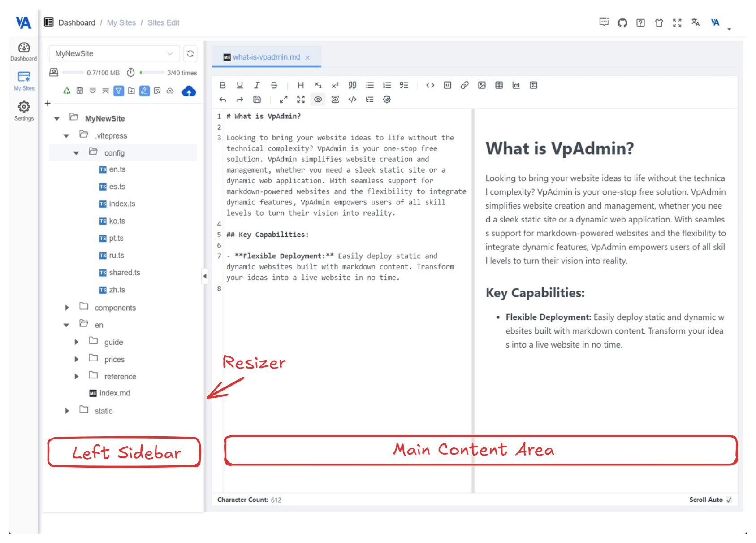Viewport: 756px width, 543px height.
Task: Open the index.ts file in the tree
Action: point(122,204)
